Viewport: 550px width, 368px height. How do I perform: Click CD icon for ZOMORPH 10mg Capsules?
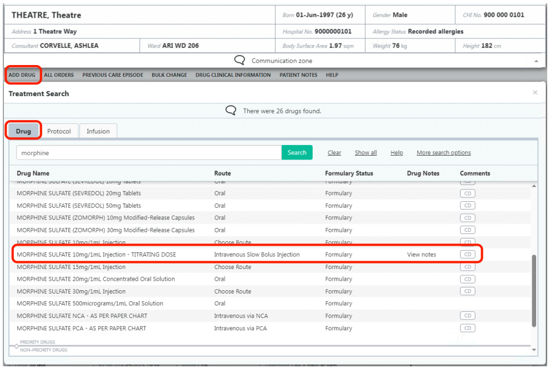[468, 218]
